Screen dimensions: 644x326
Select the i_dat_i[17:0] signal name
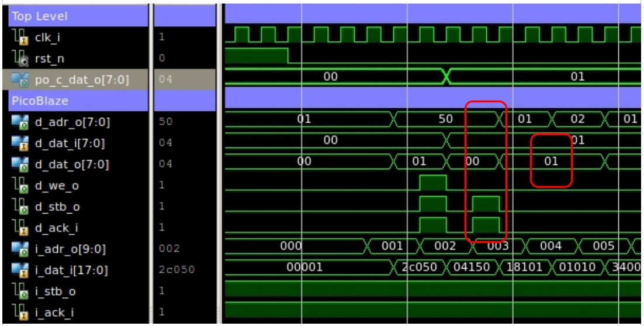pos(72,270)
